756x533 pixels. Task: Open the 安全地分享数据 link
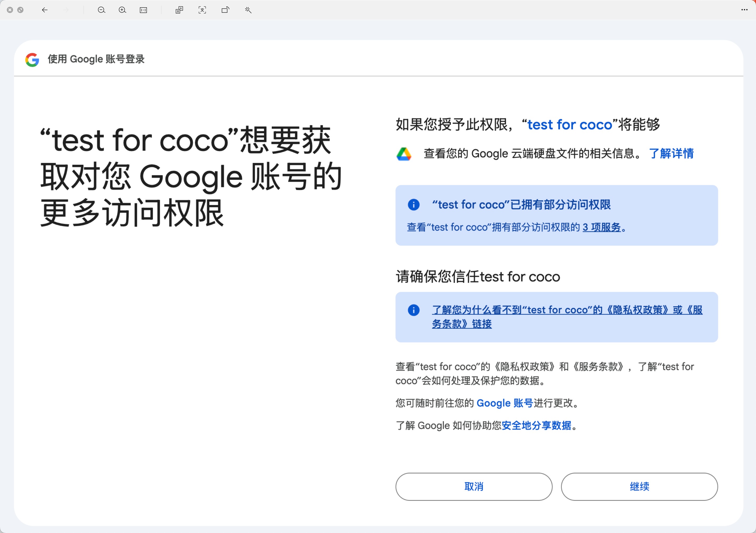pyautogui.click(x=536, y=425)
